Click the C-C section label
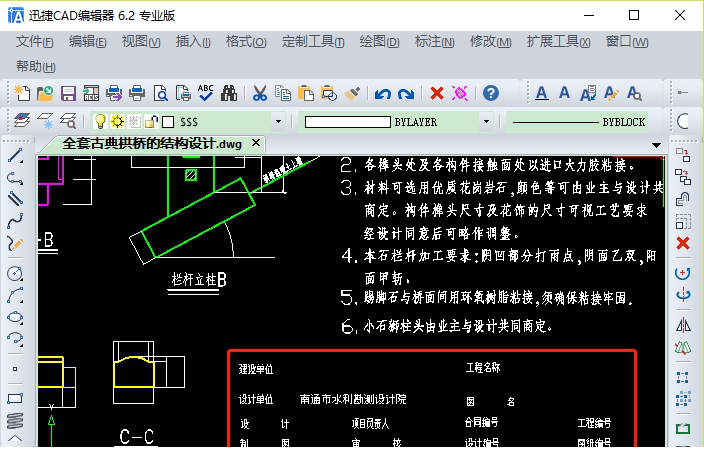Viewport: 704px width, 464px height. (x=137, y=437)
